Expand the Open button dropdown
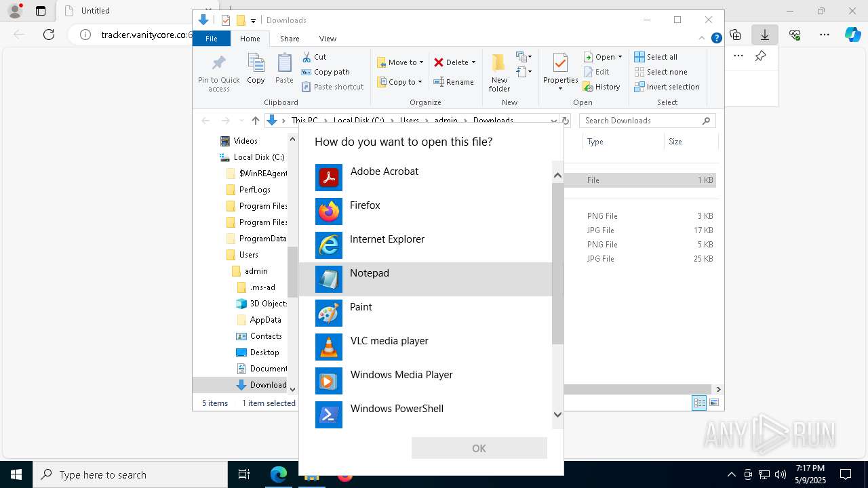Viewport: 868px width, 488px height. tap(620, 57)
